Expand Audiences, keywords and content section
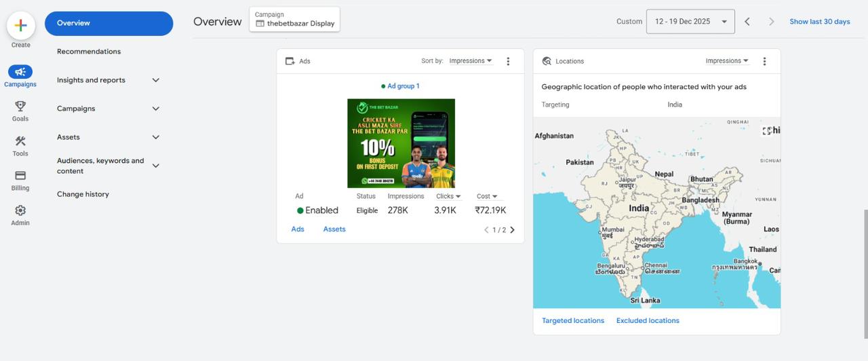This screenshot has height=361, width=868. click(x=155, y=166)
